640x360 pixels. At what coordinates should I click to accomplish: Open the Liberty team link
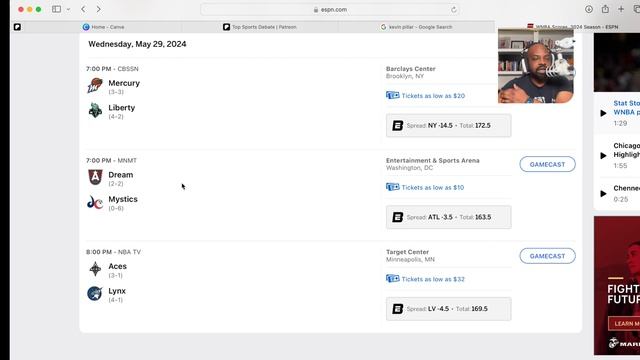122,108
